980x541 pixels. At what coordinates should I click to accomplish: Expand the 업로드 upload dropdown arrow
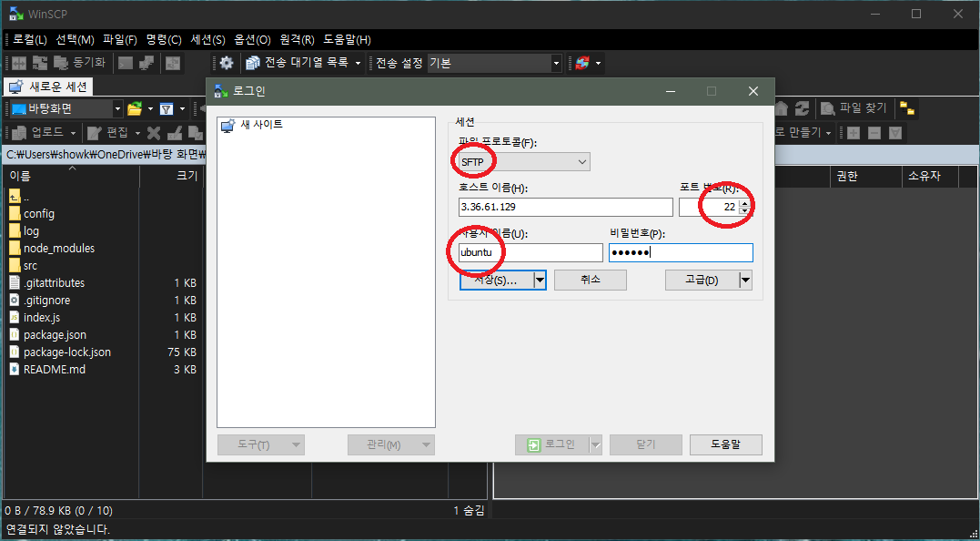click(73, 133)
